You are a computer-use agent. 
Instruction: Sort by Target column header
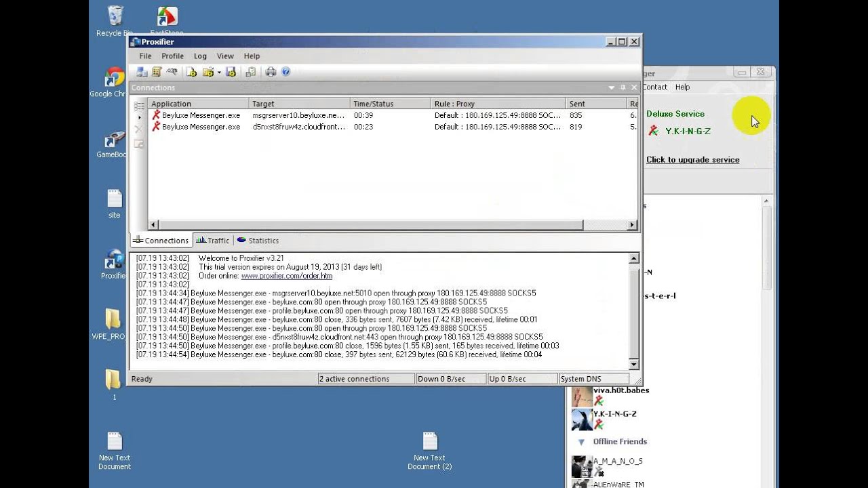[x=300, y=104]
